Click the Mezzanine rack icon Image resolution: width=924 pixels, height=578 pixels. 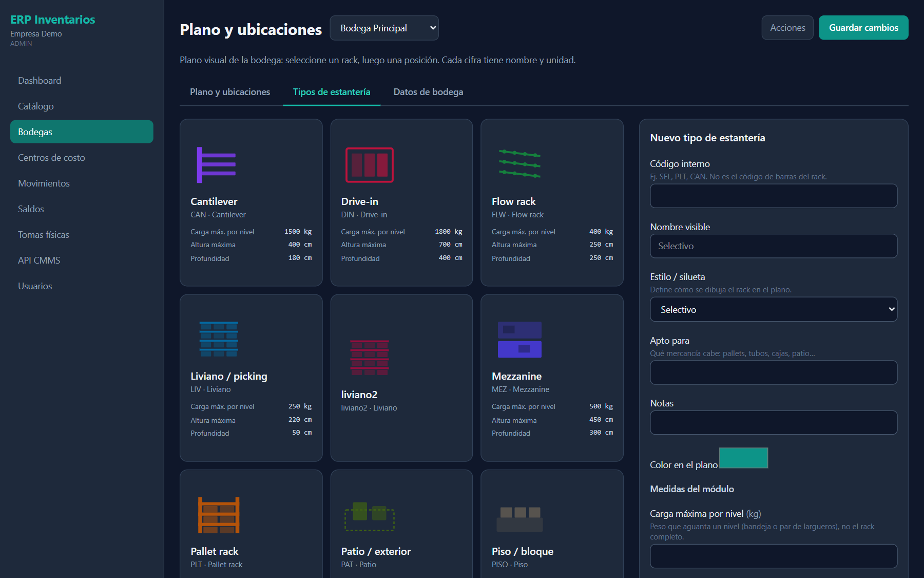(519, 340)
